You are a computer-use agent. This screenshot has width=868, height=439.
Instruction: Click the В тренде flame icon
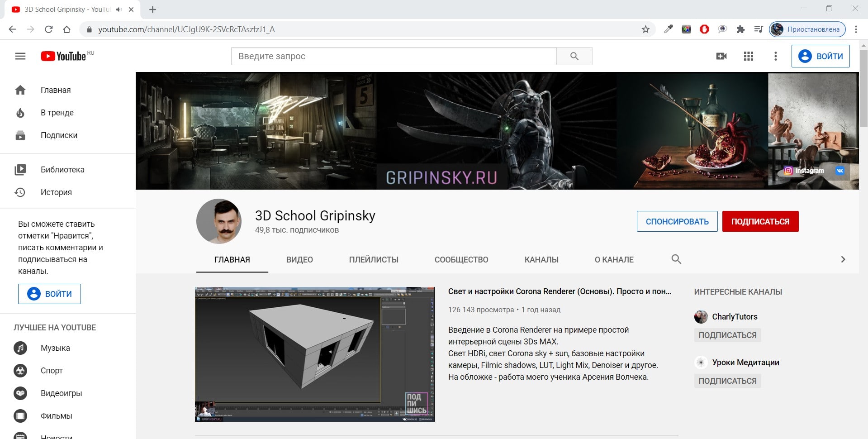click(x=20, y=113)
